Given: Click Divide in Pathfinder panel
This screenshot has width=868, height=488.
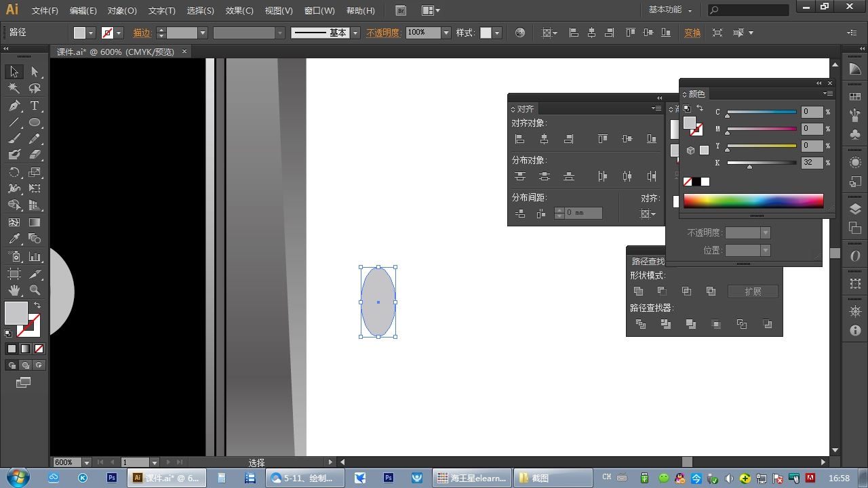Looking at the screenshot, I should [x=641, y=325].
